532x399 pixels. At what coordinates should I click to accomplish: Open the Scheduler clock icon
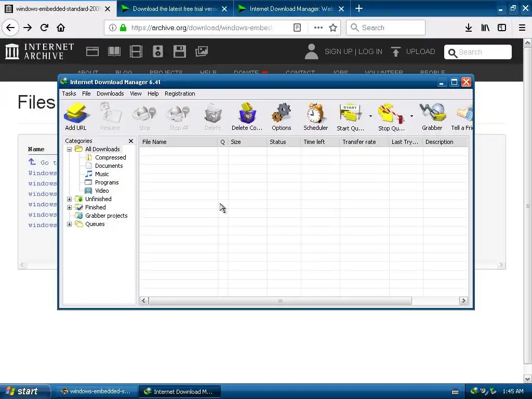pyautogui.click(x=315, y=117)
